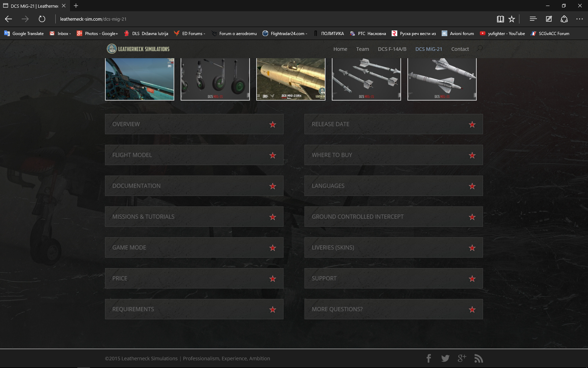Open the Contact page link
Image resolution: width=588 pixels, height=368 pixels.
pyautogui.click(x=460, y=49)
